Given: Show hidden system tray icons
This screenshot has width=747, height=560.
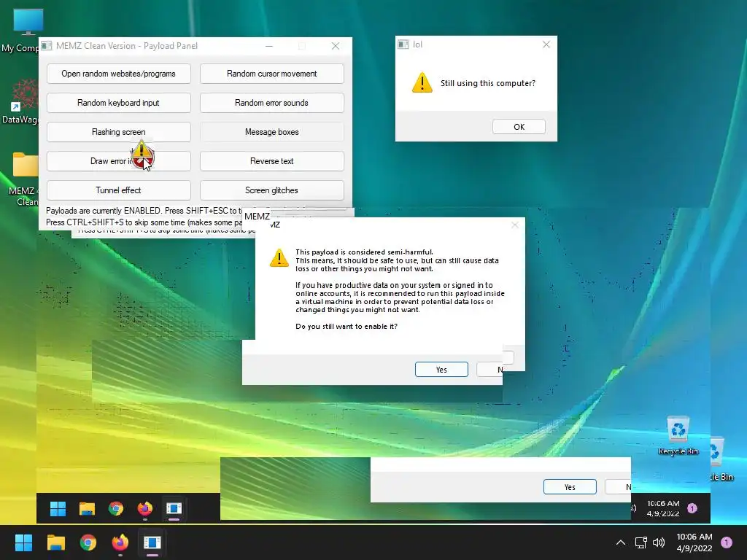Looking at the screenshot, I should tap(621, 542).
